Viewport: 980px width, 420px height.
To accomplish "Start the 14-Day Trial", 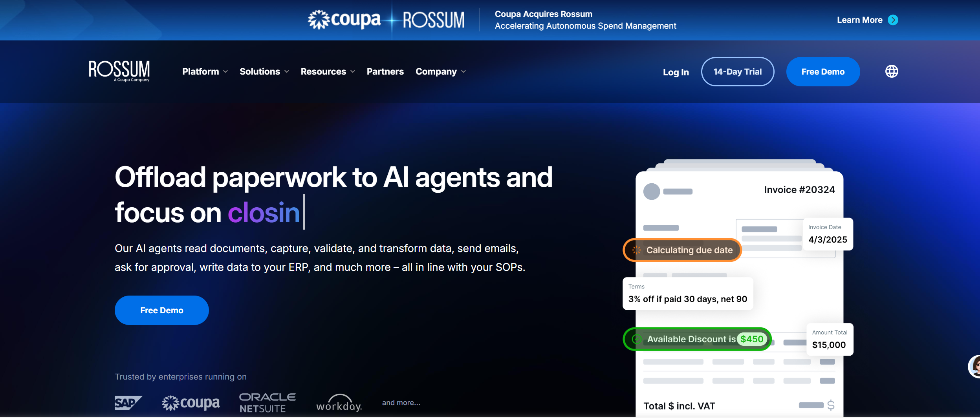I will click(737, 71).
